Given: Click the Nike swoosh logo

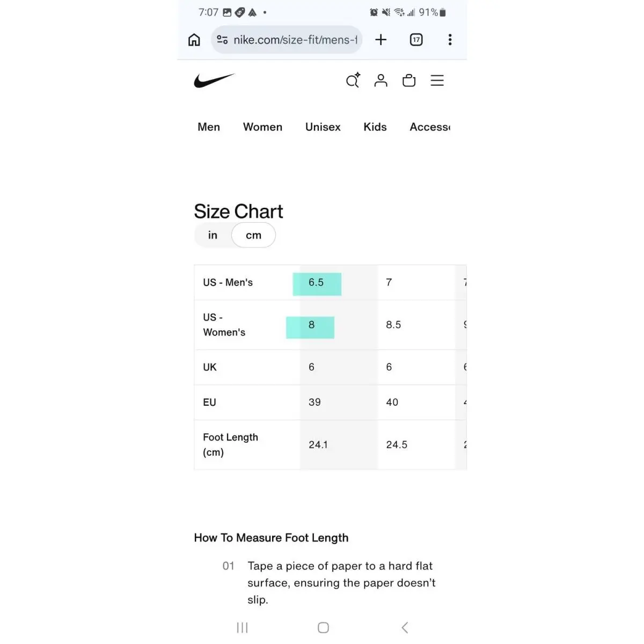Looking at the screenshot, I should [214, 80].
